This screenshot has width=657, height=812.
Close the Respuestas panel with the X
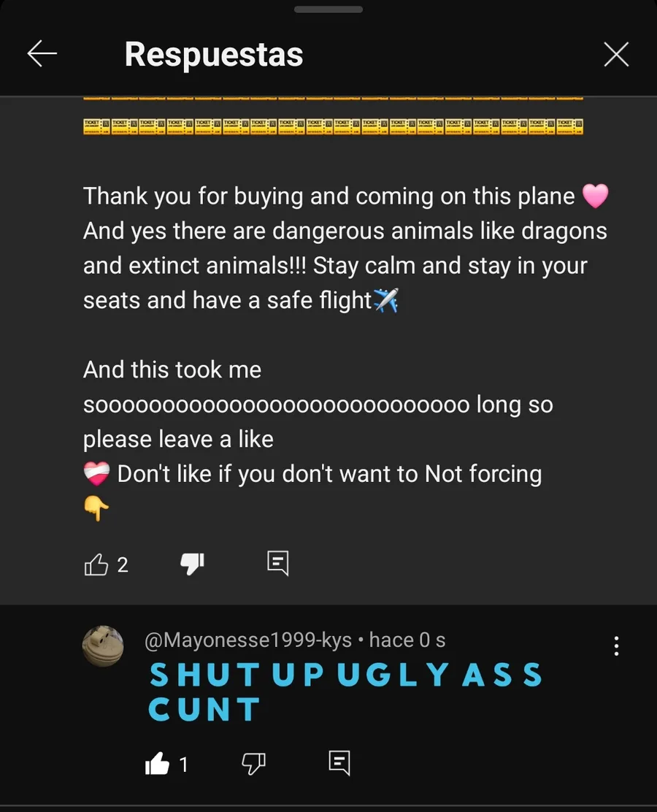(616, 54)
